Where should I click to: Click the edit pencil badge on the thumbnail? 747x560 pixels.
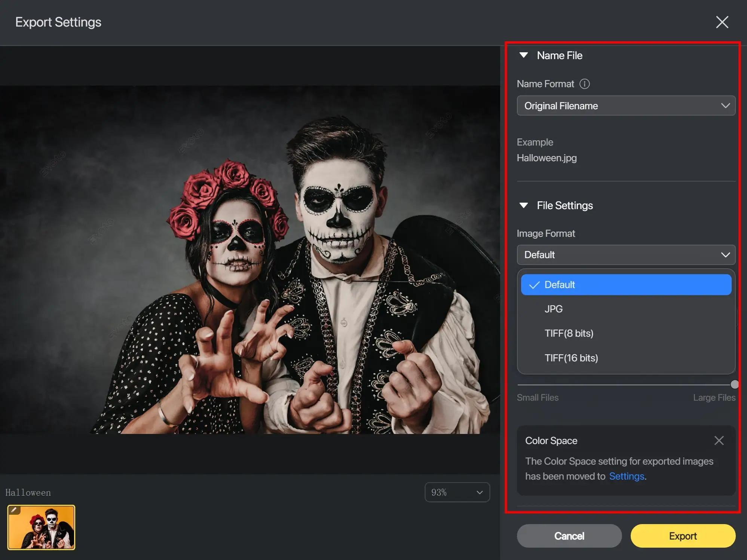[14, 510]
